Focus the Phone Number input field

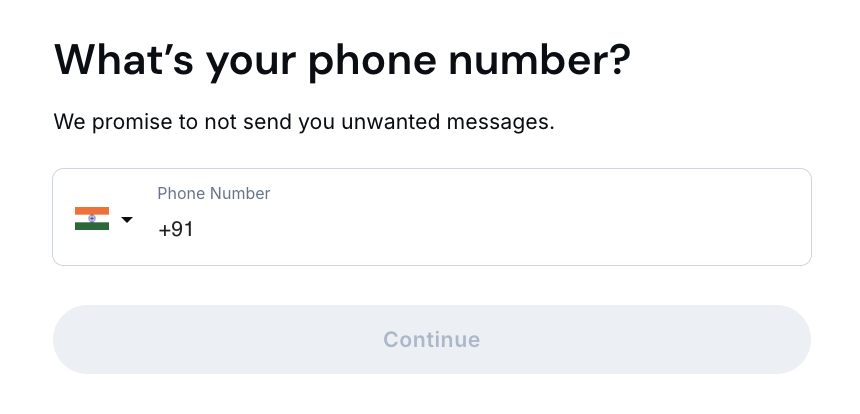[480, 229]
